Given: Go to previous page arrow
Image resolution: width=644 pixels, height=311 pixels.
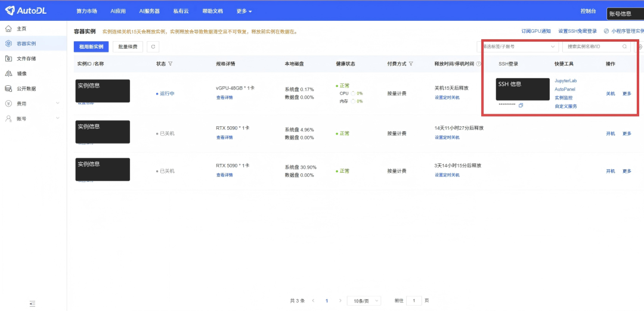Looking at the screenshot, I should point(313,301).
